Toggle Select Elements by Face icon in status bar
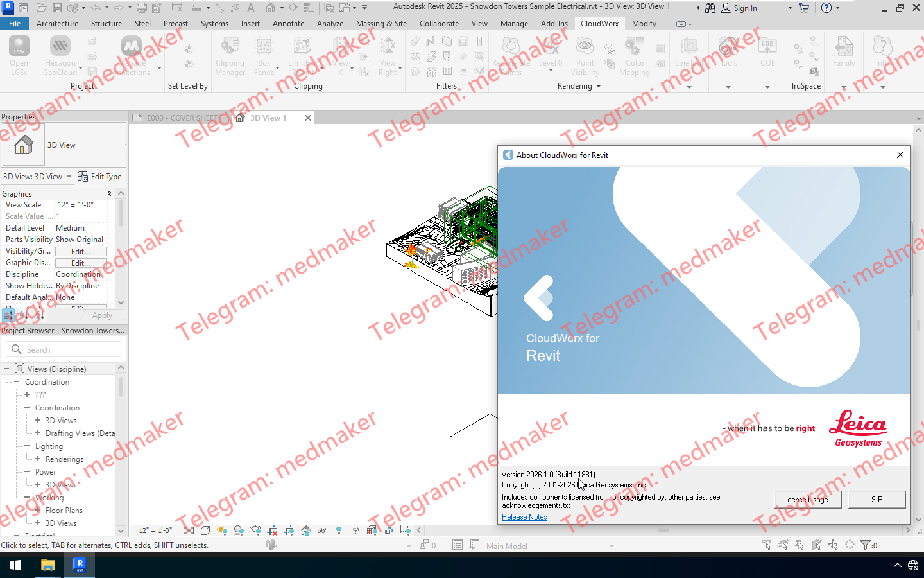 (x=816, y=545)
